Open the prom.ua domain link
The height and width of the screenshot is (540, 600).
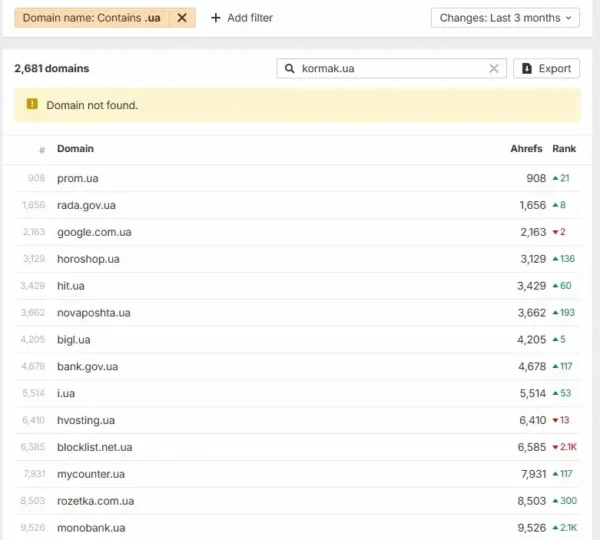click(77, 178)
